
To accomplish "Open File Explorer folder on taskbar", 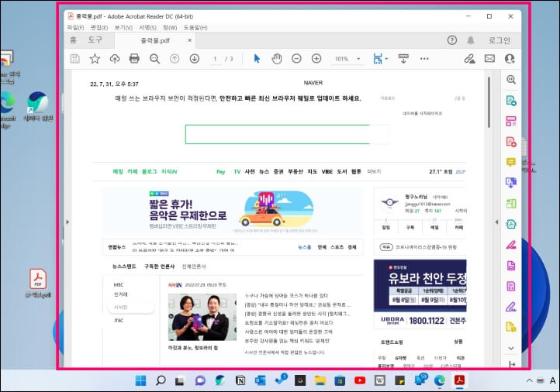I will click(x=320, y=380).
